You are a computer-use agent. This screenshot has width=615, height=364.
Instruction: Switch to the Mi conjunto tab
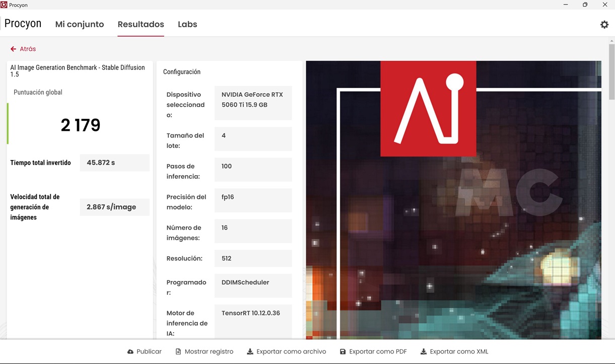tap(80, 24)
